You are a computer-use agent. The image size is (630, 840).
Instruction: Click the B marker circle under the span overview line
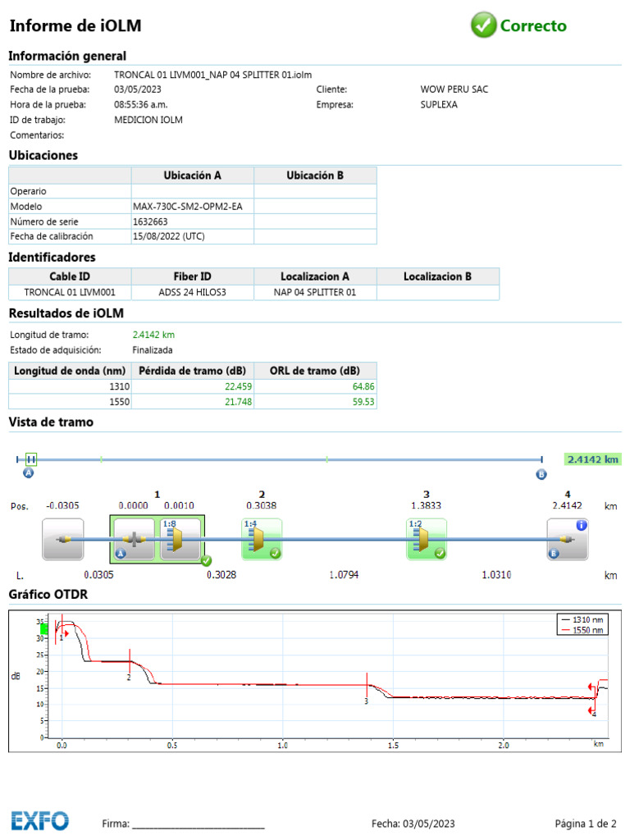coord(541,474)
